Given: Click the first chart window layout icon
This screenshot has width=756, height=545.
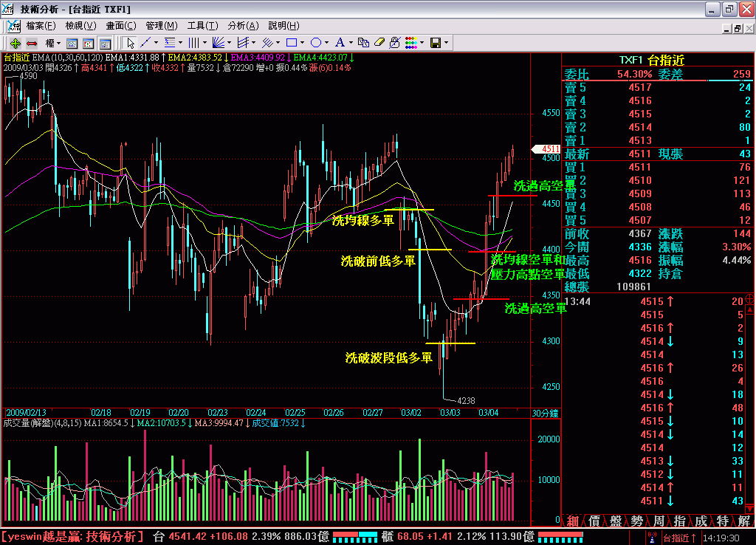Looking at the screenshot, I should [x=72, y=44].
